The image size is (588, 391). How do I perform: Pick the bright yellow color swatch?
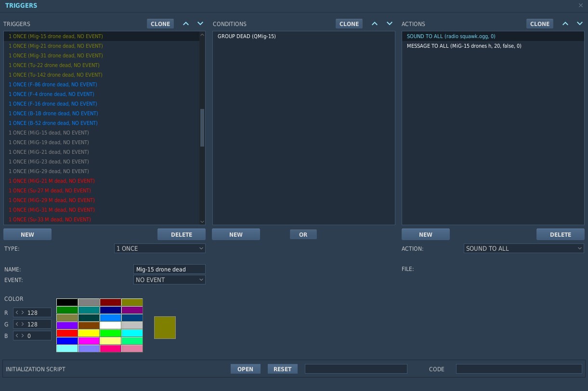(89, 333)
